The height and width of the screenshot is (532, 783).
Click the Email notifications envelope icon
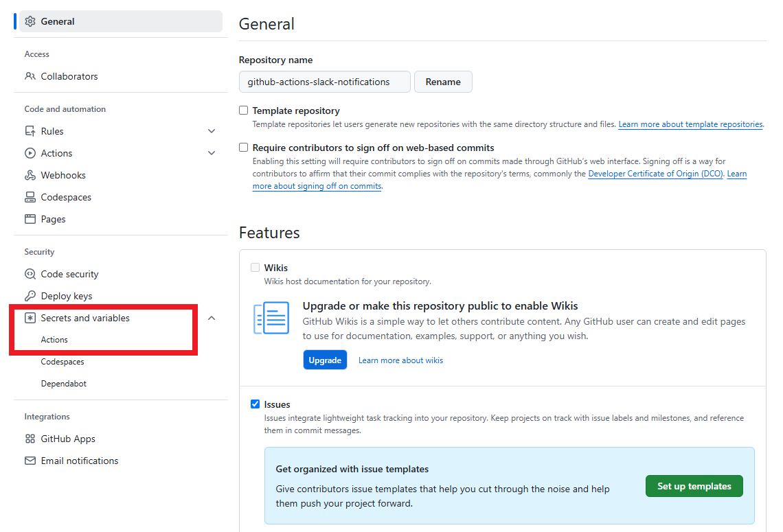[30, 461]
